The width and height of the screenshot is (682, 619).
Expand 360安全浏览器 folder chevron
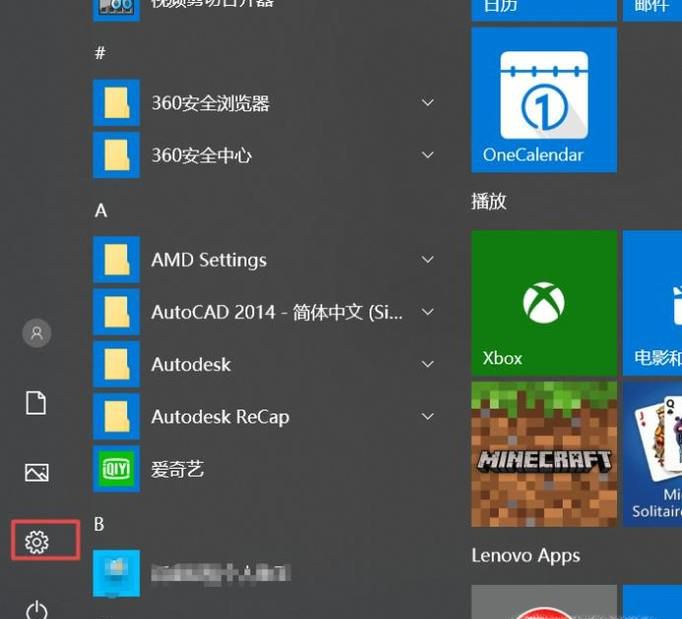428,103
